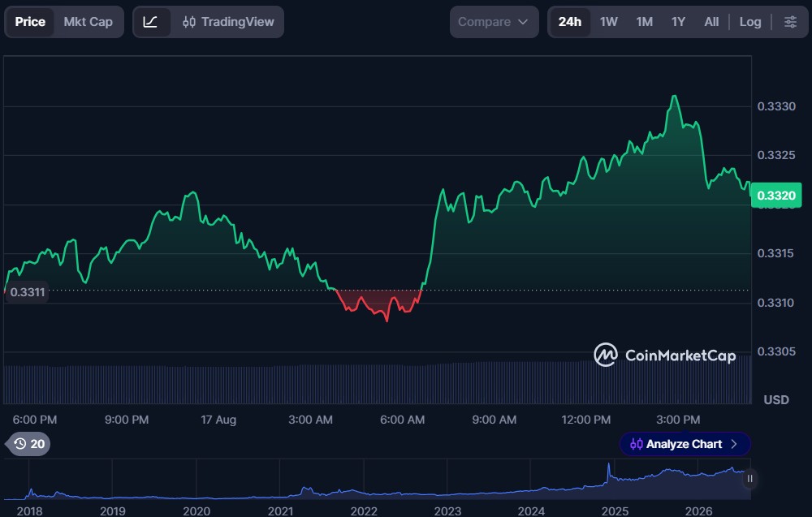The image size is (812, 517).
Task: Click the USD currency label
Action: tap(776, 399)
